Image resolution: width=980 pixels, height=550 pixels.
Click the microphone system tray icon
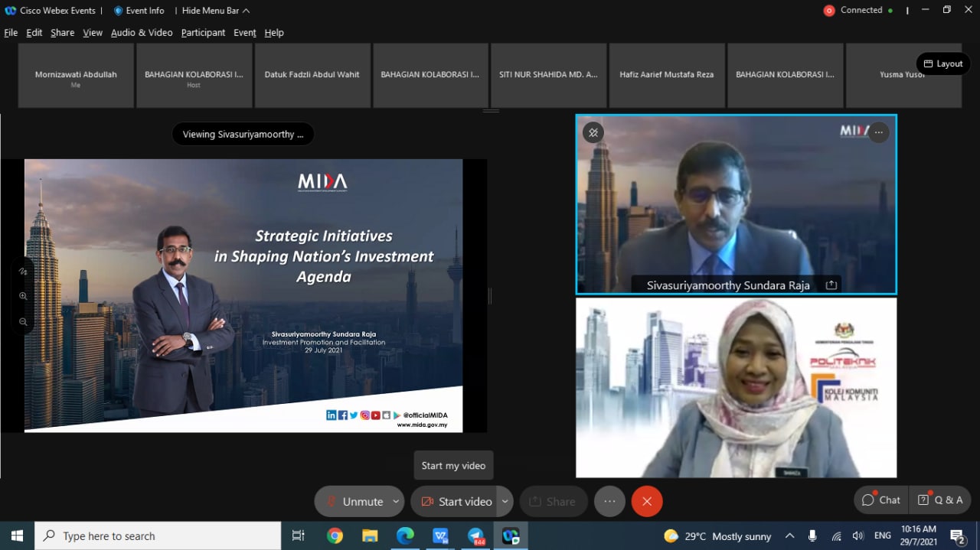point(812,536)
